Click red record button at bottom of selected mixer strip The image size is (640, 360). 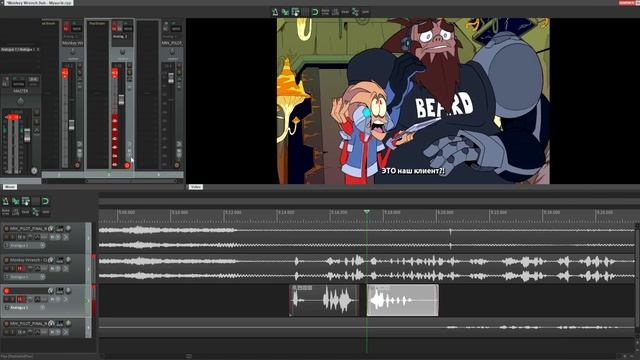[127, 165]
